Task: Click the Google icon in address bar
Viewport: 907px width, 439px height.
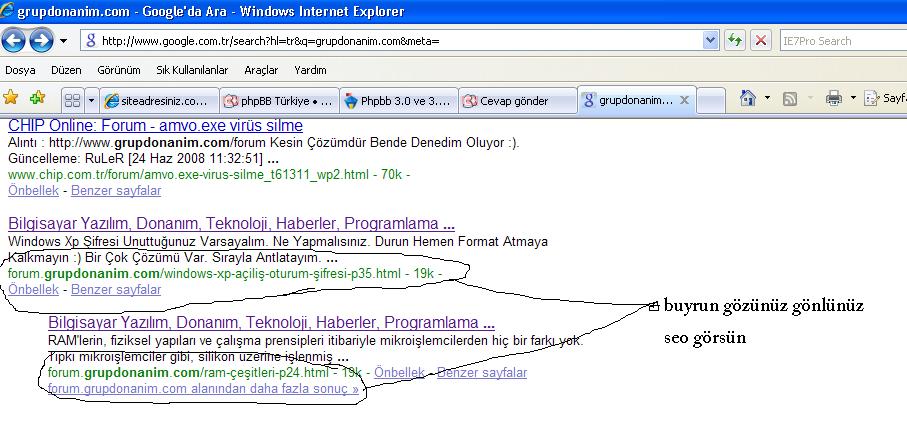Action: click(91, 40)
